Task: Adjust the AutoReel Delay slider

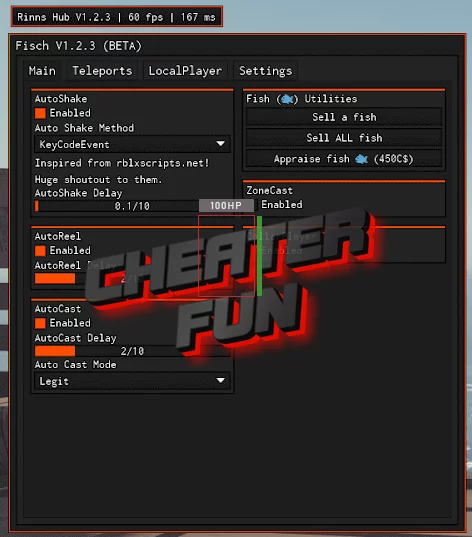Action: click(132, 278)
